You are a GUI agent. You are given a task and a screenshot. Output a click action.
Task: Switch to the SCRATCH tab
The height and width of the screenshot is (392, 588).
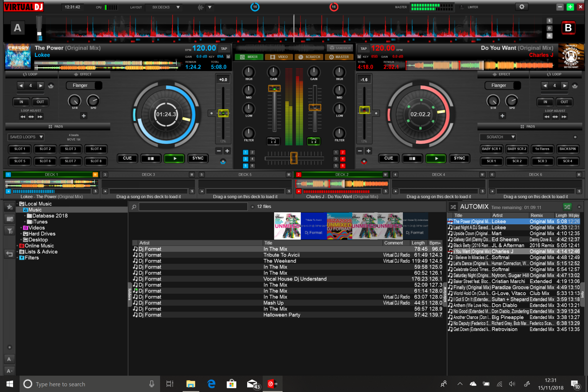tap(309, 57)
